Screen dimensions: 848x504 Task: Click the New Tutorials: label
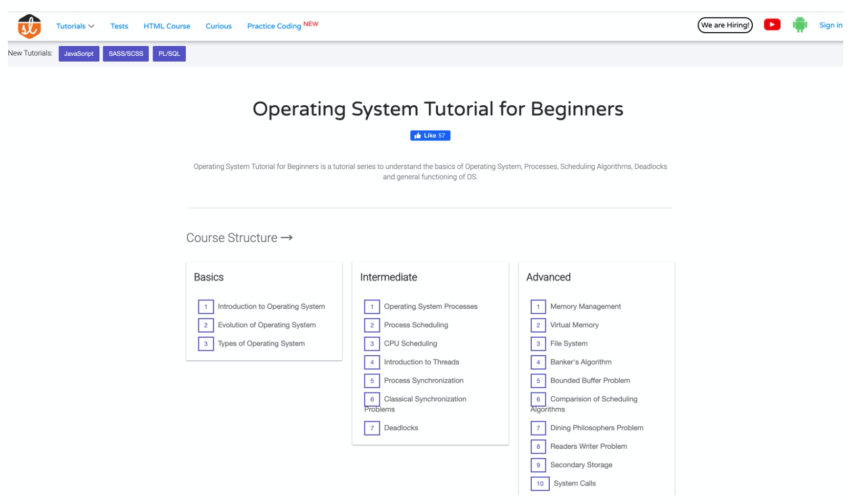30,53
